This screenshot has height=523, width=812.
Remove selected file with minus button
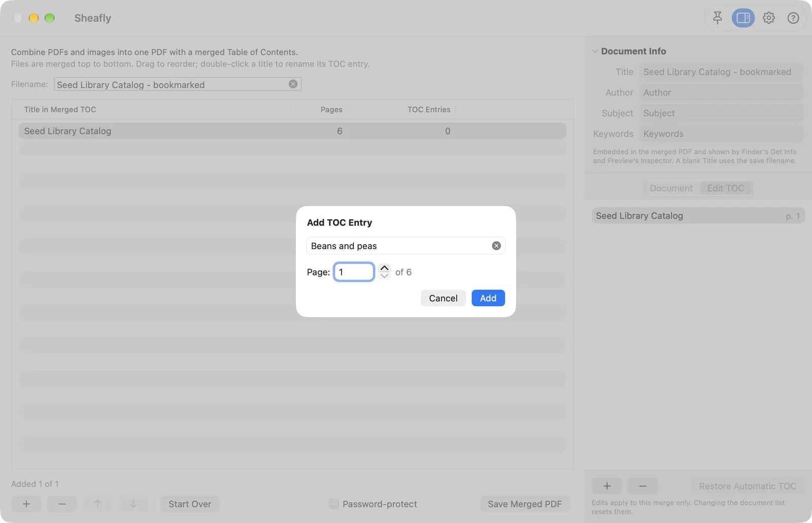(x=62, y=504)
